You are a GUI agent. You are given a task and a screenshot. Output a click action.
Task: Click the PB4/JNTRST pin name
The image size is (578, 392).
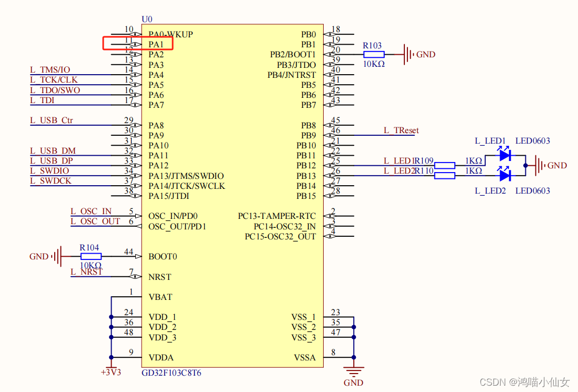coord(292,75)
